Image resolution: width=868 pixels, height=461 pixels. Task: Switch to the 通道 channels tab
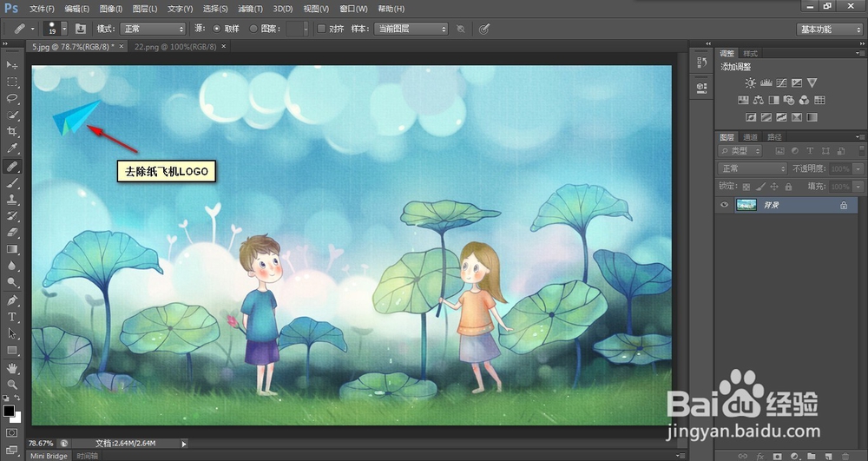[750, 137]
